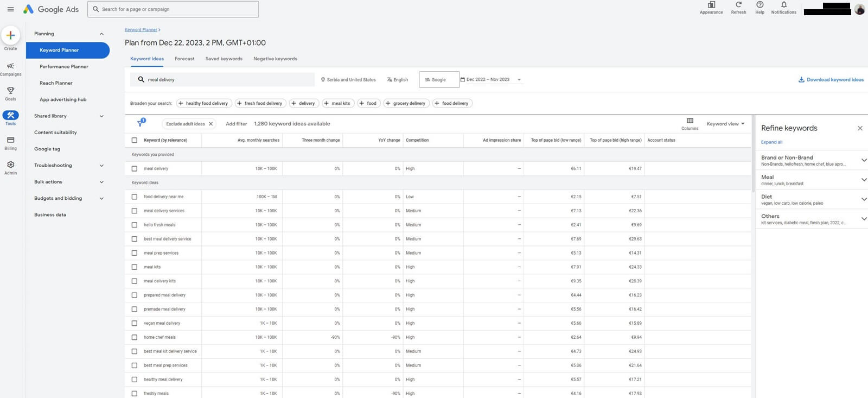
Task: Check the 'best meal delivery service' row
Action: [135, 239]
